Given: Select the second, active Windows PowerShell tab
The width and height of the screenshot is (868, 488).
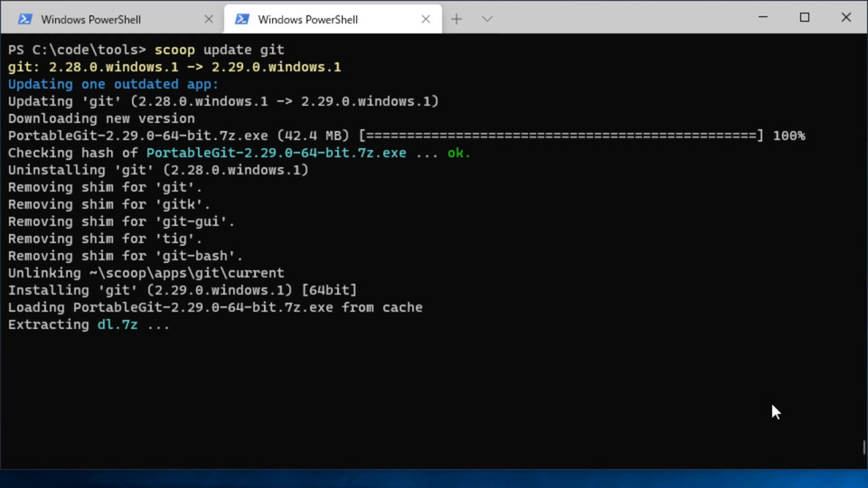Looking at the screenshot, I should click(x=333, y=19).
